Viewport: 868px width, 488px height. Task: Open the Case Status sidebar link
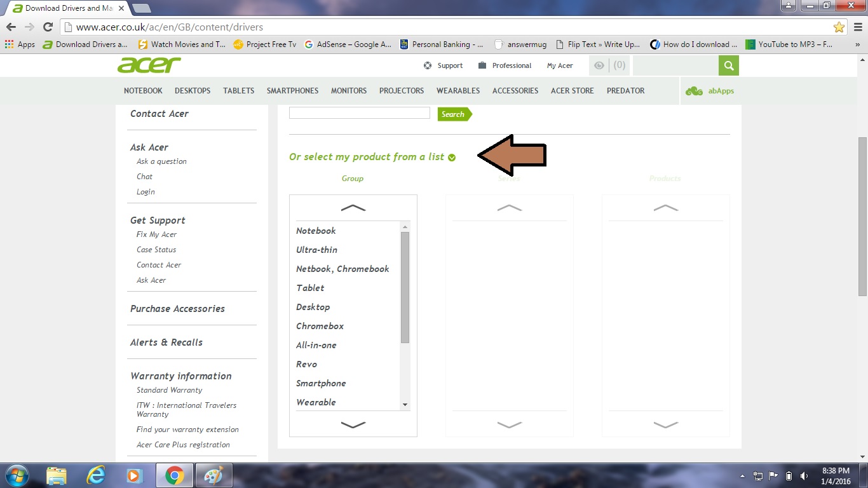(x=156, y=250)
